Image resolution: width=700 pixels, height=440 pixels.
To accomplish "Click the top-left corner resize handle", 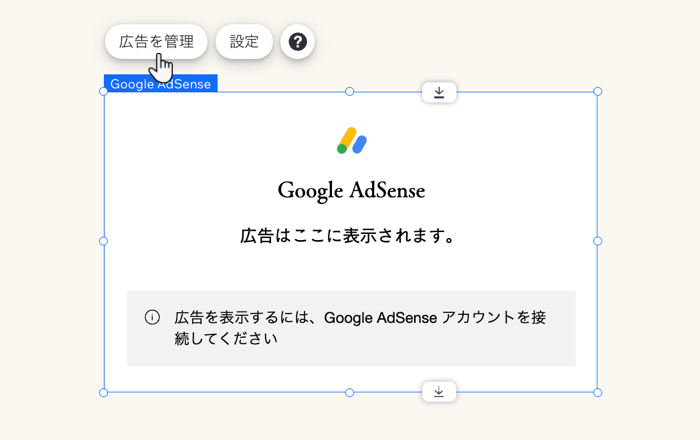I will (104, 92).
